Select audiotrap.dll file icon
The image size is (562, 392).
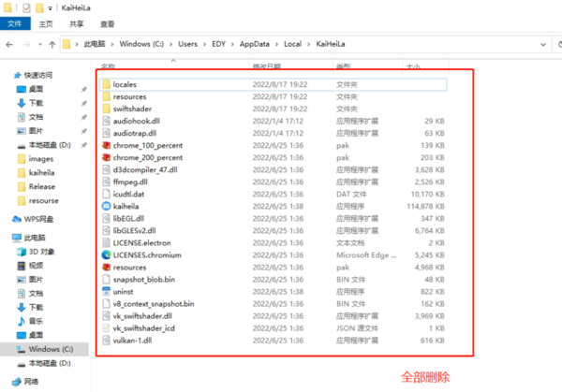coord(106,133)
